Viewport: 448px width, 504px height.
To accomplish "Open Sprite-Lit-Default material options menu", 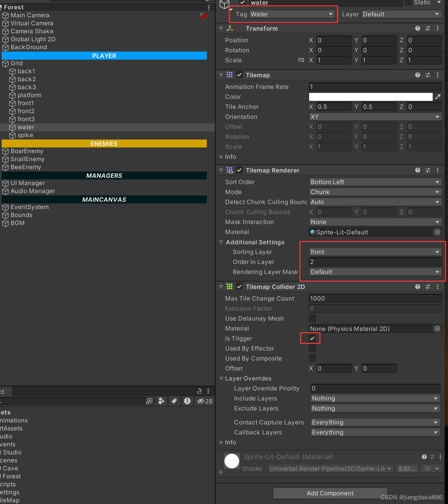I will (x=440, y=457).
